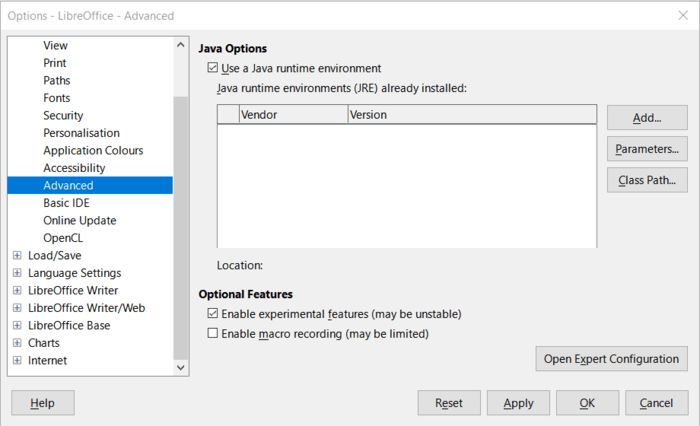Select the Charts category label
Viewport: 700px width, 426px height.
[44, 342]
